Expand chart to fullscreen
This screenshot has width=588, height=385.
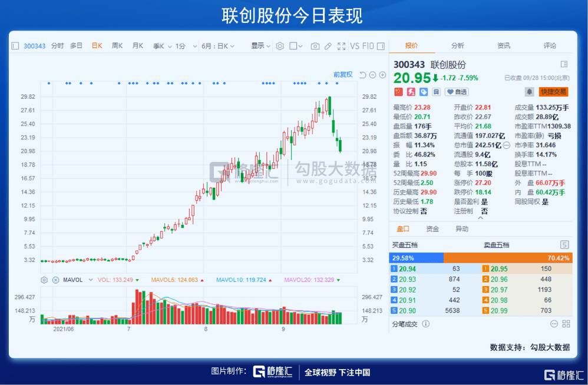(341, 46)
